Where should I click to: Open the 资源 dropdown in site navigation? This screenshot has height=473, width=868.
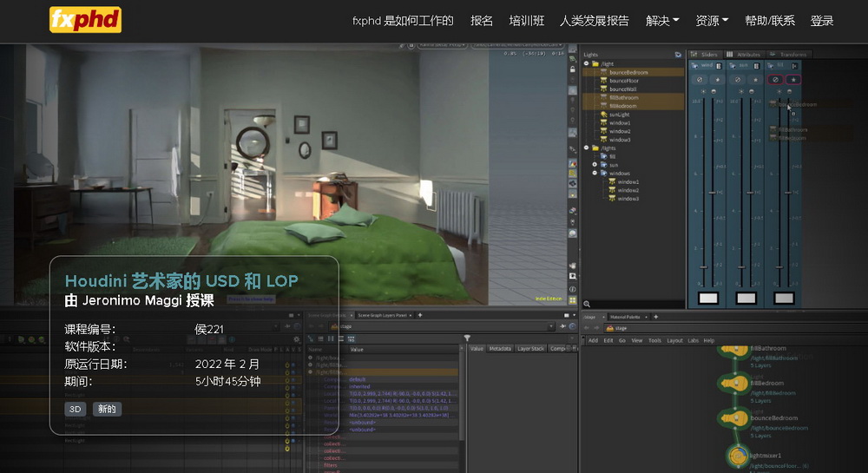coord(712,21)
